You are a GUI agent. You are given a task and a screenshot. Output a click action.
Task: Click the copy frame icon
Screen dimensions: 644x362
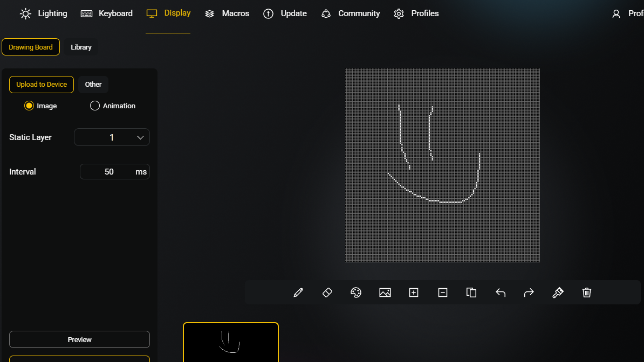471,293
